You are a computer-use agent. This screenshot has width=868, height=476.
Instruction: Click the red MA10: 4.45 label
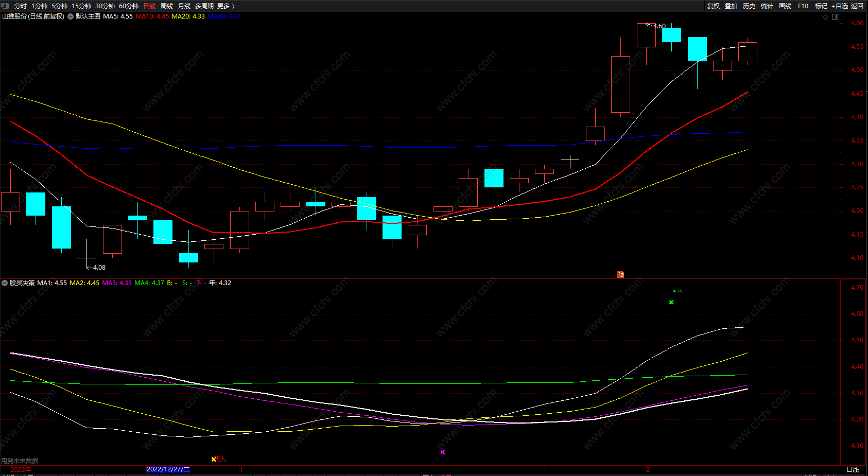coord(152,16)
